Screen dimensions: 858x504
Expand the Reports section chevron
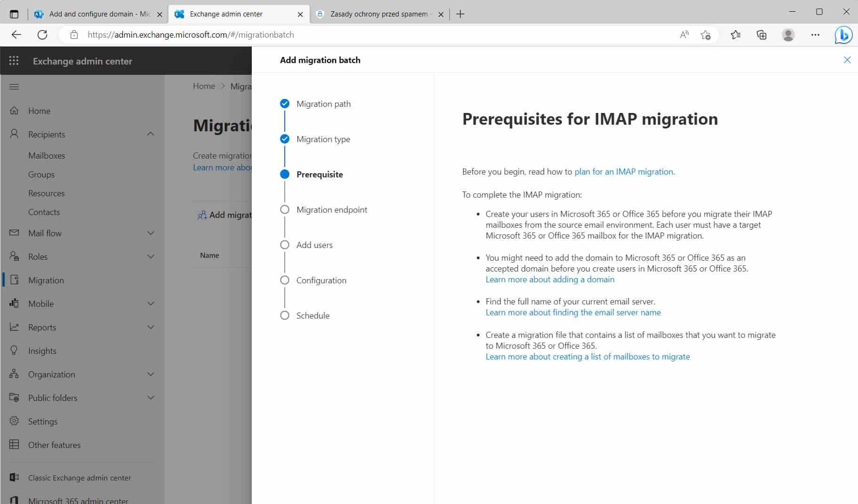pyautogui.click(x=151, y=327)
